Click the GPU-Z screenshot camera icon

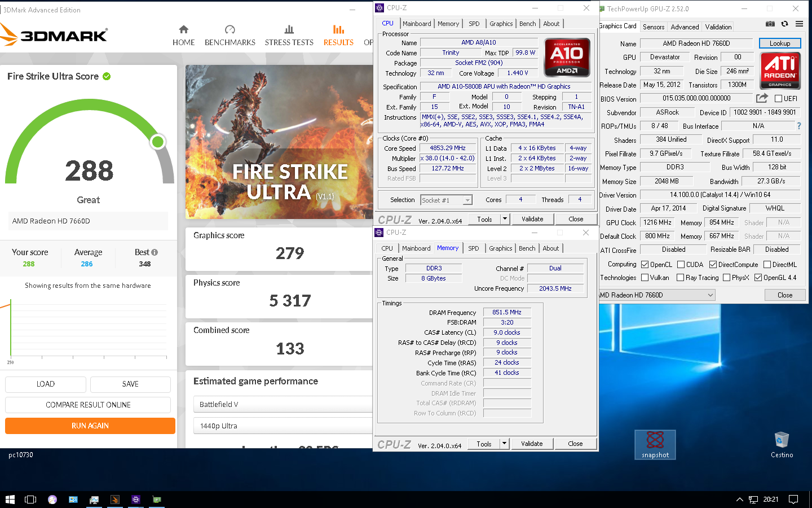(770, 24)
